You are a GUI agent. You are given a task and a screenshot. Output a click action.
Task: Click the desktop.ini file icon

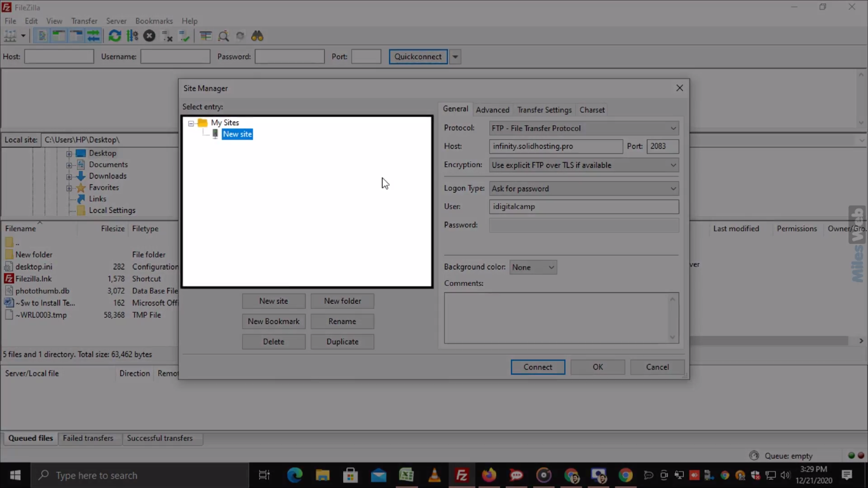click(x=9, y=267)
